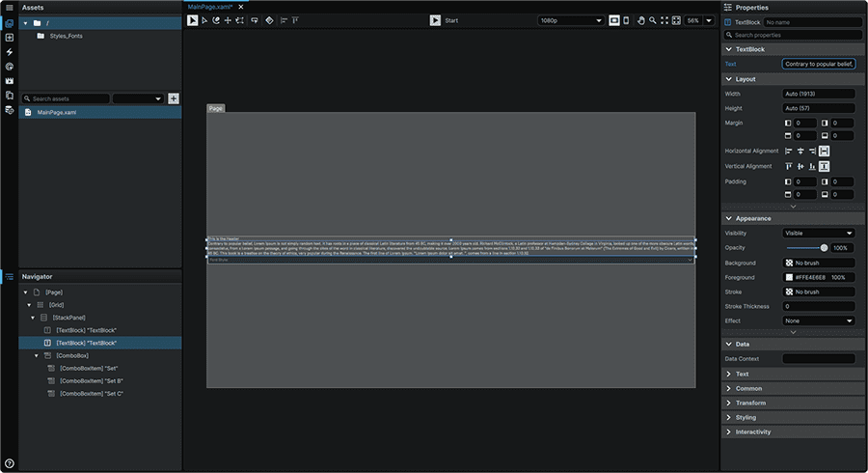
Task: Click the Start play button icon
Action: click(x=435, y=20)
